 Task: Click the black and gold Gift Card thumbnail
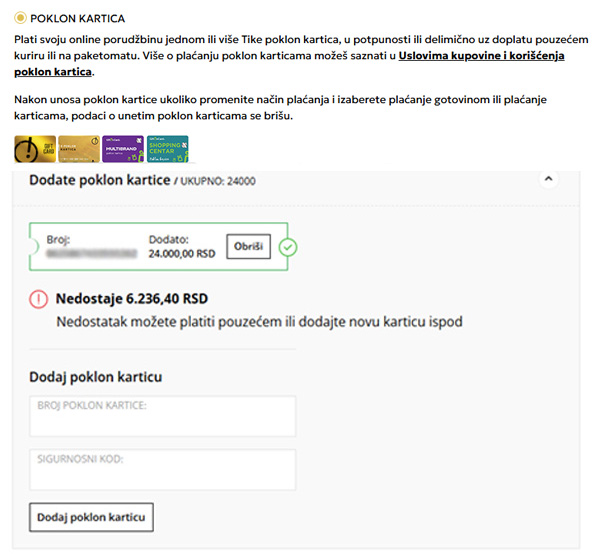click(x=35, y=149)
